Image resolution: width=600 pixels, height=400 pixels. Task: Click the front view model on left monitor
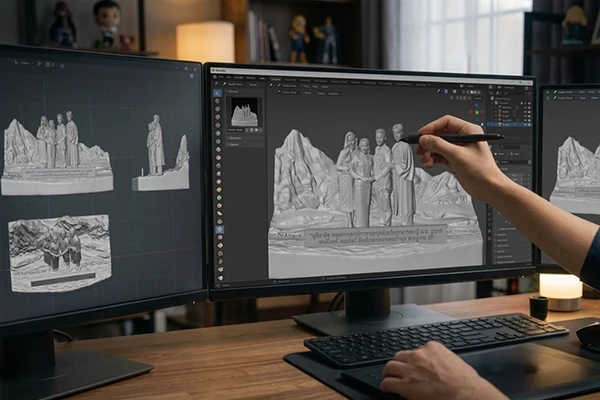pyautogui.click(x=57, y=153)
